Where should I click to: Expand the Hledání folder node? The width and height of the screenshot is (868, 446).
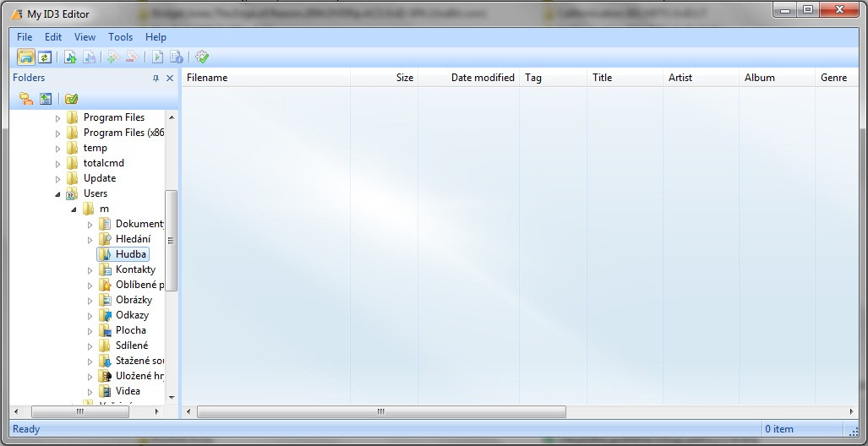click(90, 240)
